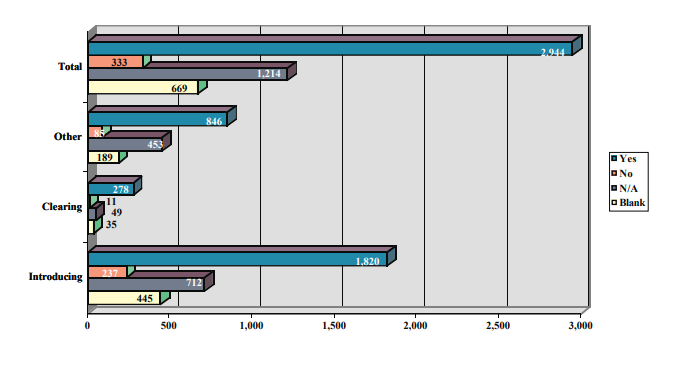
Task: Click the Introducing category label
Action: click(55, 277)
